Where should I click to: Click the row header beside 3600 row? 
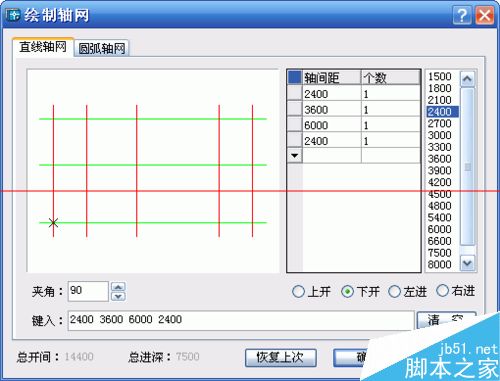pos(295,109)
